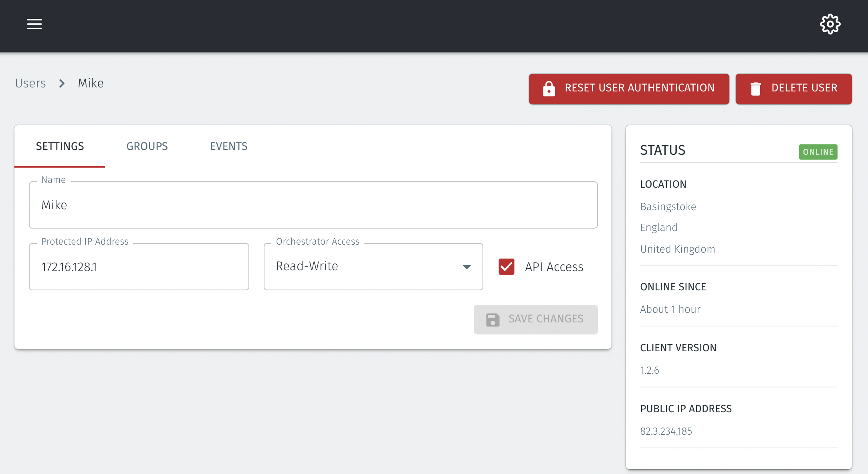
Task: Click the floppy disk save icon
Action: tap(492, 319)
